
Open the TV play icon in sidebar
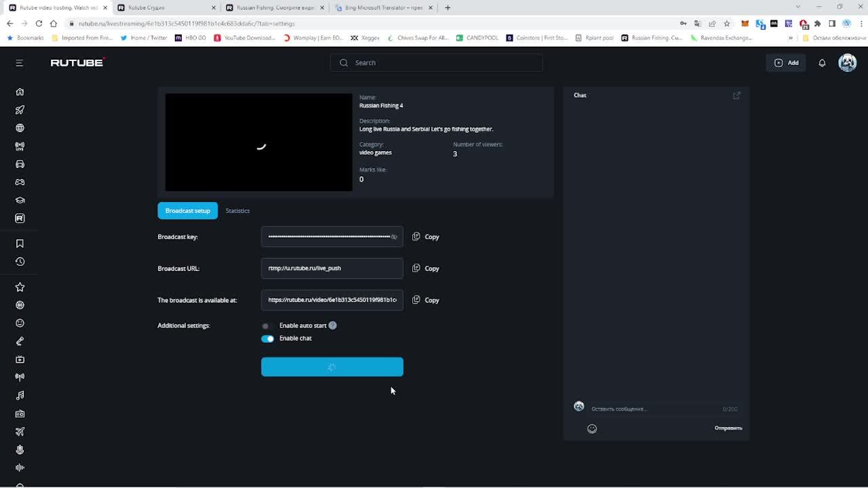(20, 359)
